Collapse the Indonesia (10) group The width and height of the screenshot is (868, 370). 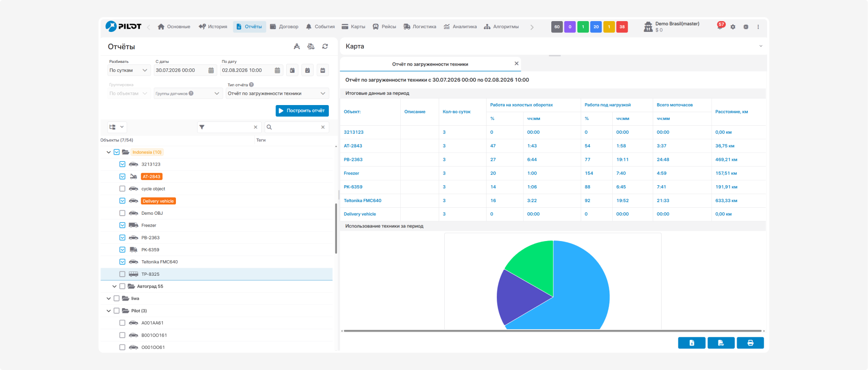pos(109,152)
